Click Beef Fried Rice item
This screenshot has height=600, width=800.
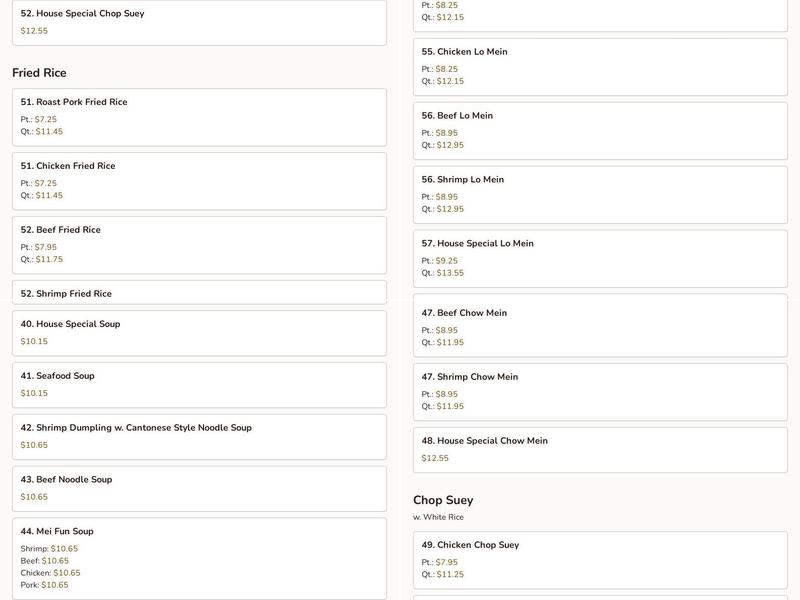[198, 244]
